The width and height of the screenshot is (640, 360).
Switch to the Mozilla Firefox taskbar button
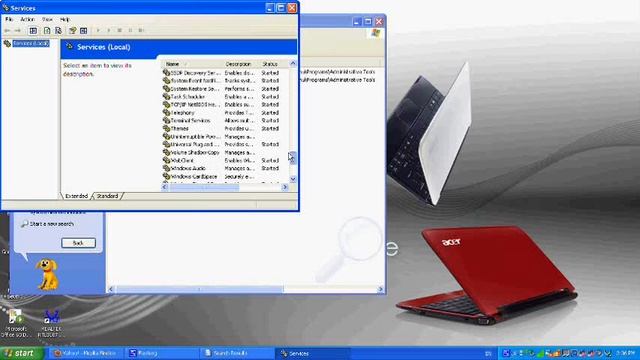coord(85,353)
